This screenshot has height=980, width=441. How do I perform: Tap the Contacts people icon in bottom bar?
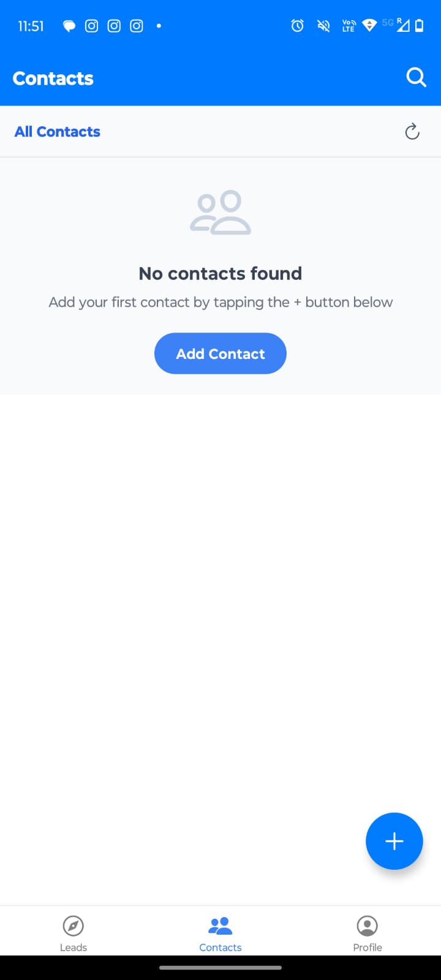tap(221, 925)
